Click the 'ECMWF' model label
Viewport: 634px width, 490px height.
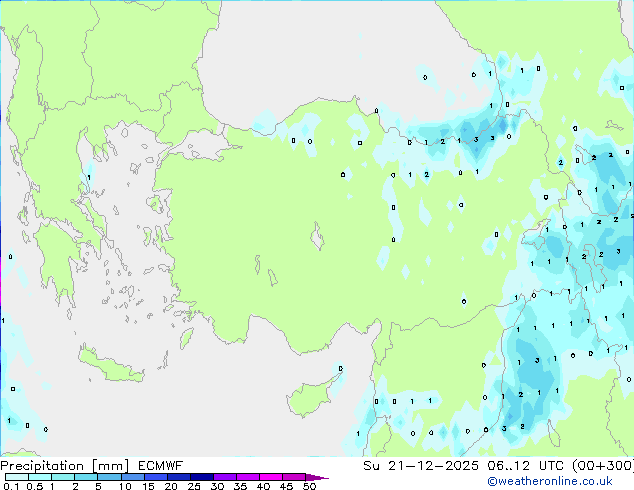click(161, 466)
